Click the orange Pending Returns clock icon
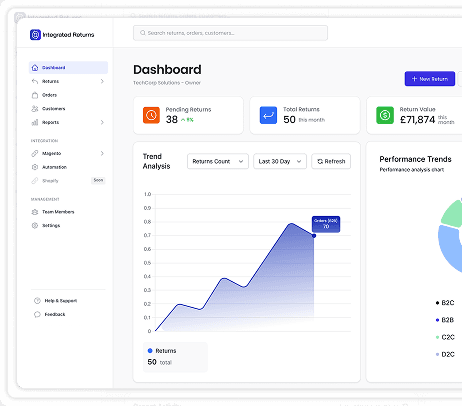 point(151,115)
